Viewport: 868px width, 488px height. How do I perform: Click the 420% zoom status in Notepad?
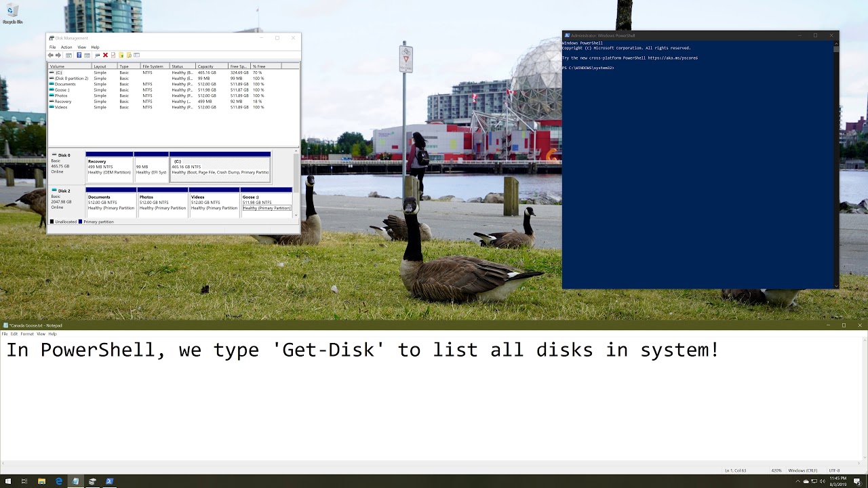(776, 470)
